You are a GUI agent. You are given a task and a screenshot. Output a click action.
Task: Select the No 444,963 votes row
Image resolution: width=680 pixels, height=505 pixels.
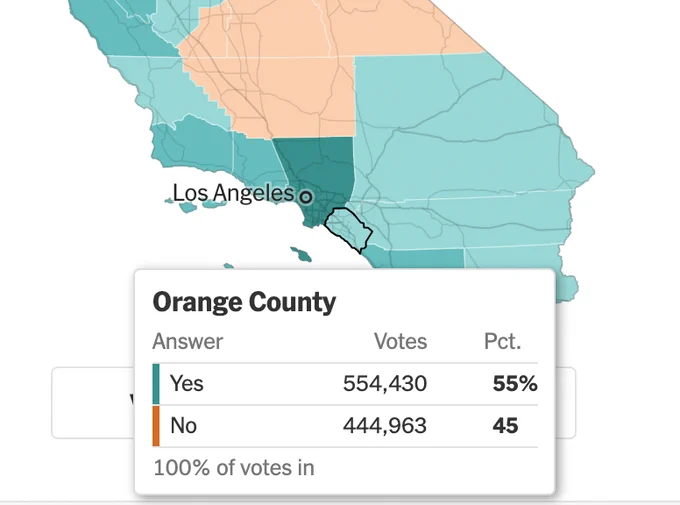point(345,426)
